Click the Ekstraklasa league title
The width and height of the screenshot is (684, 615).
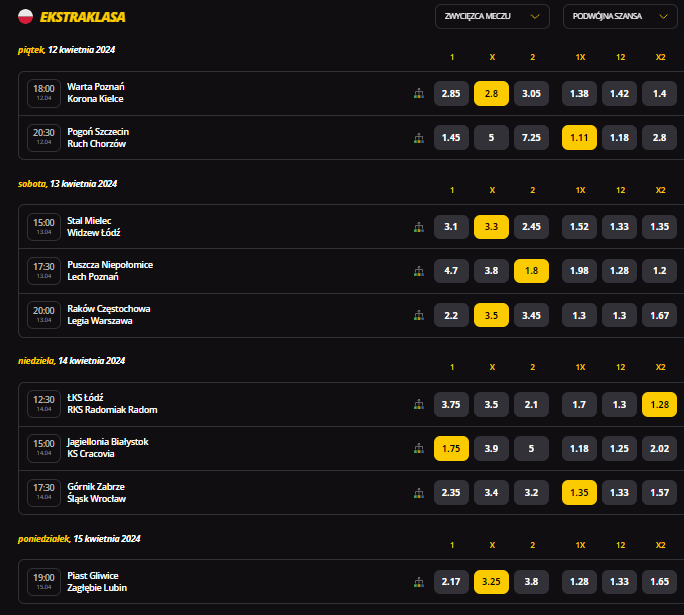point(82,17)
